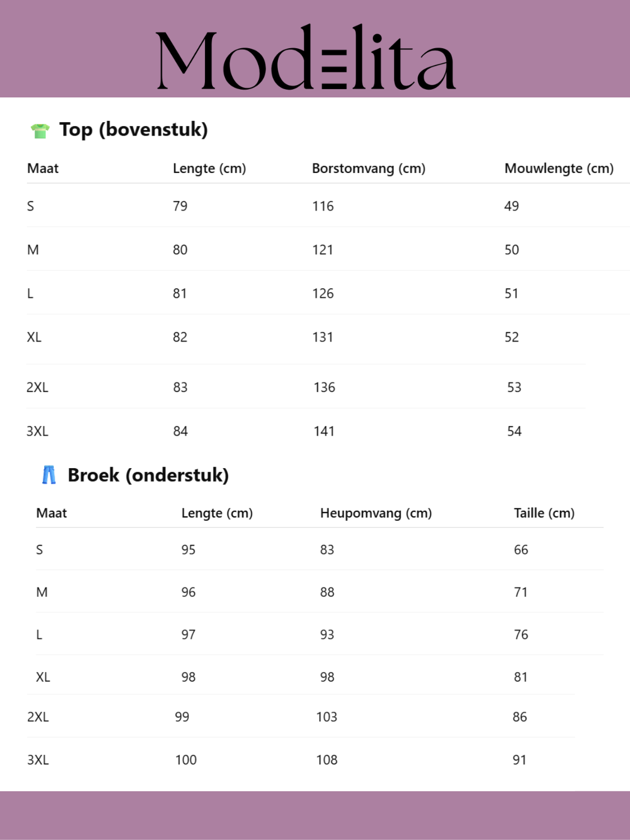Click taille value 66 for size S
Image resolution: width=630 pixels, height=840 pixels.
pyautogui.click(x=521, y=550)
